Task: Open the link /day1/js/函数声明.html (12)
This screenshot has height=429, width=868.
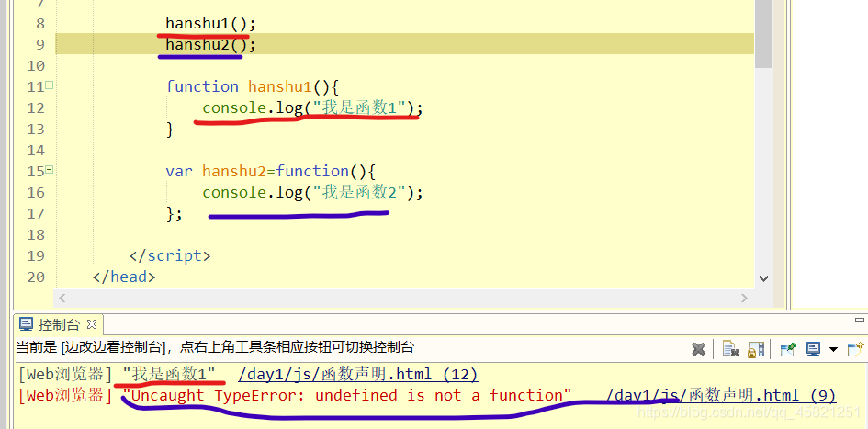Action: tap(358, 374)
